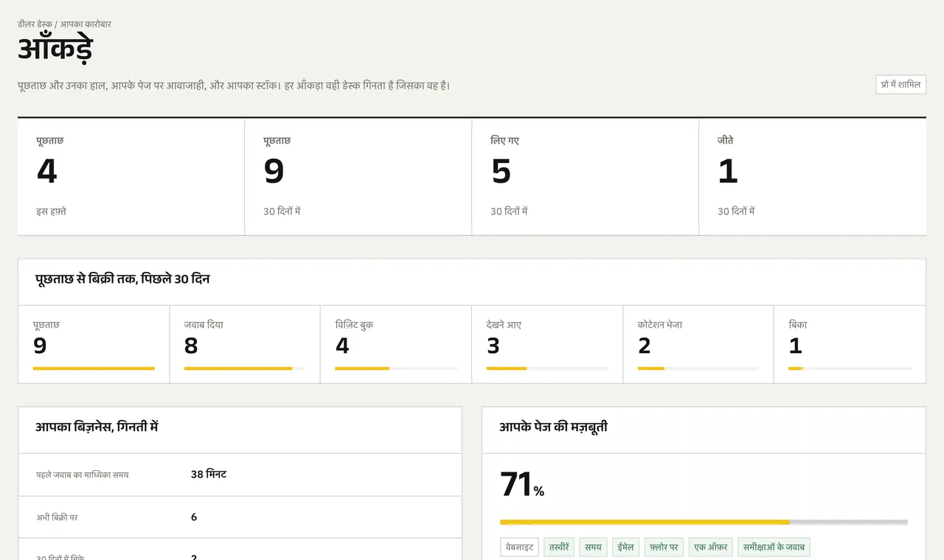Click the विजिट बुक value 4
Screen dimensions: 944x560
coord(342,346)
